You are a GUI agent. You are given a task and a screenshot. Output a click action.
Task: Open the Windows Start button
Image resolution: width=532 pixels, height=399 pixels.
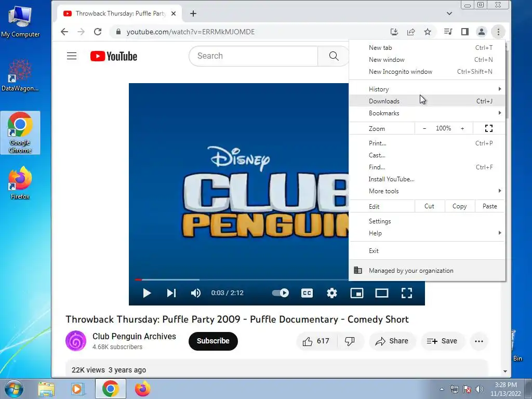pos(14,389)
